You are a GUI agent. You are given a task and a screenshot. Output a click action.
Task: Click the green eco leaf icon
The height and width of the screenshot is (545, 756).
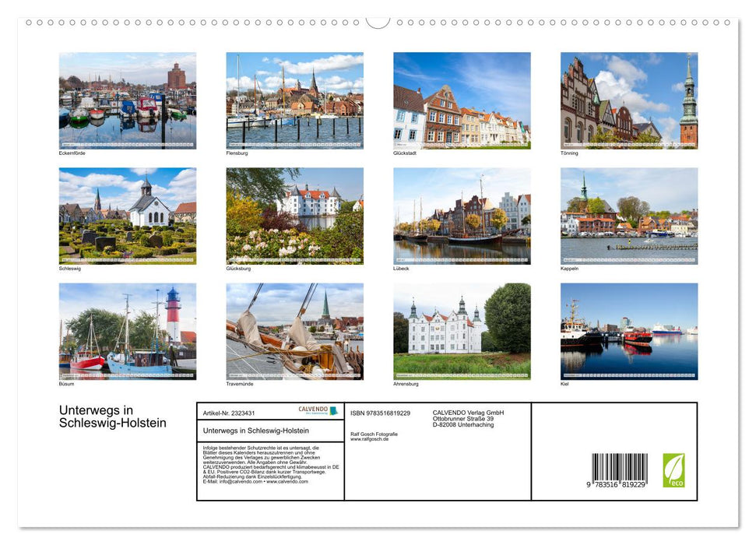(673, 470)
